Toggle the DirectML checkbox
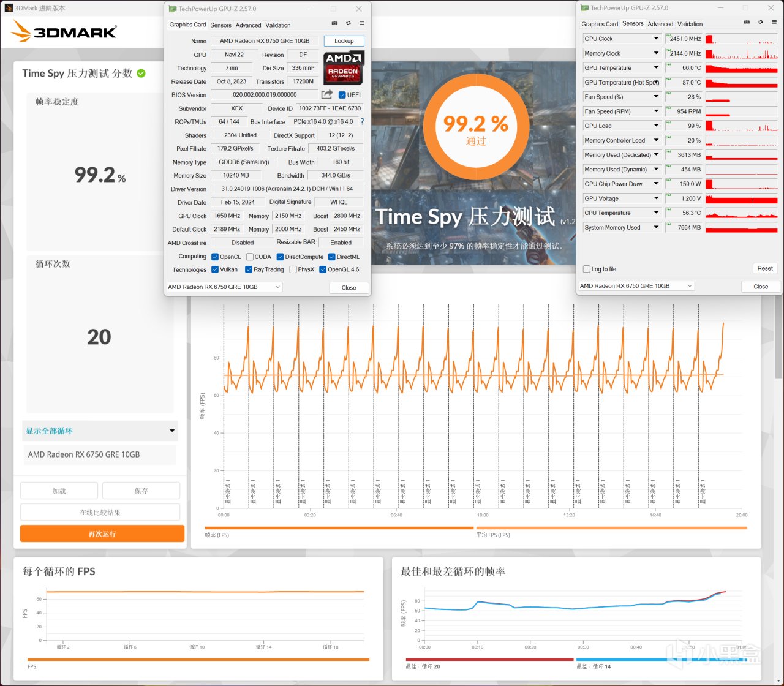This screenshot has height=686, width=784. coord(332,257)
